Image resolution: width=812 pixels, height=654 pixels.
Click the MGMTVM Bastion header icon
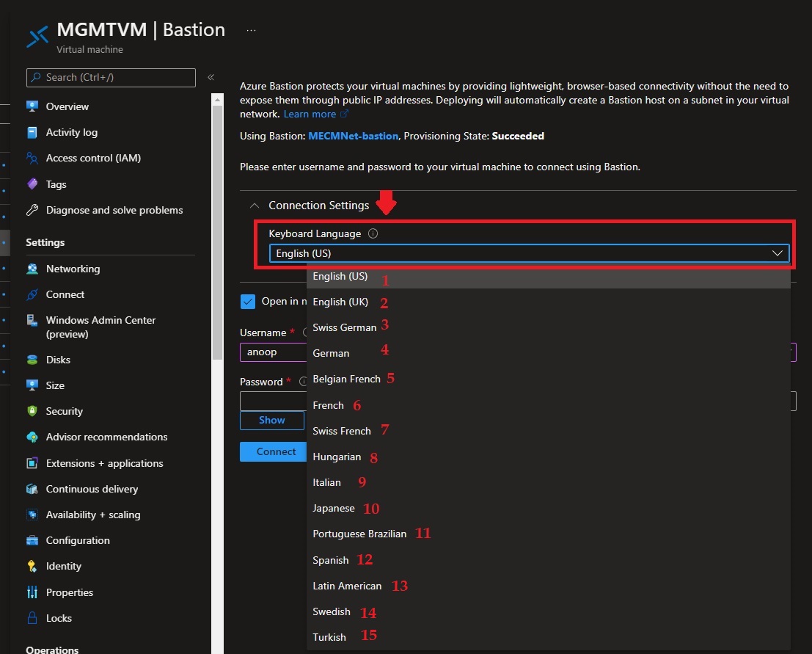pyautogui.click(x=38, y=36)
